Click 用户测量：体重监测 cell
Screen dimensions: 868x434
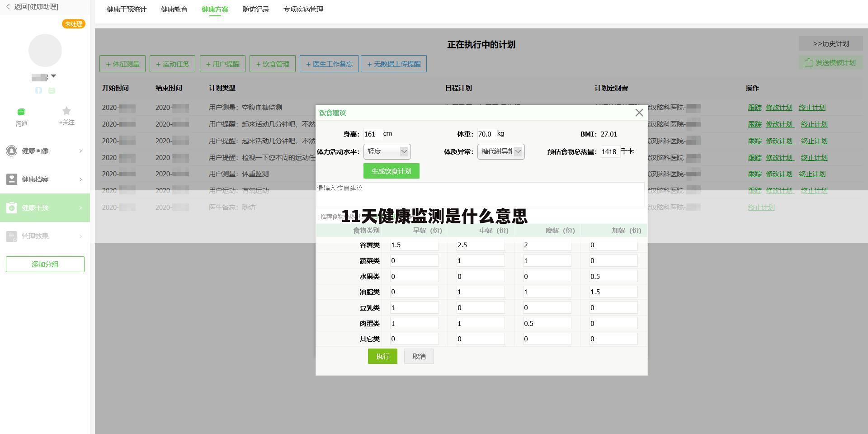(x=239, y=174)
